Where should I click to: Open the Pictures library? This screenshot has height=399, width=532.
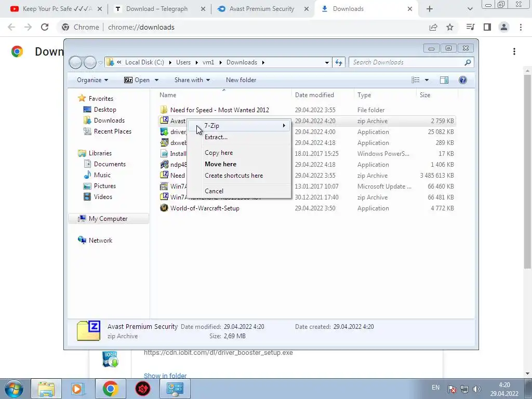[104, 186]
